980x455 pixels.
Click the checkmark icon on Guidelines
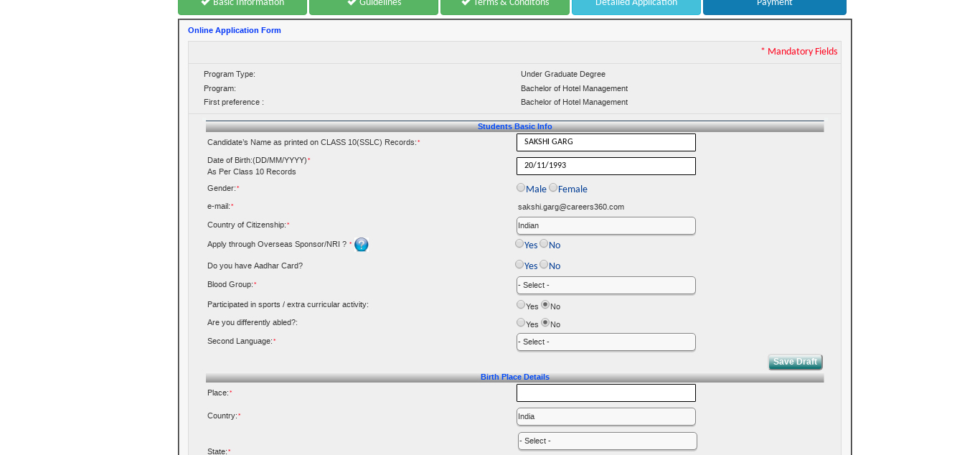point(350,1)
